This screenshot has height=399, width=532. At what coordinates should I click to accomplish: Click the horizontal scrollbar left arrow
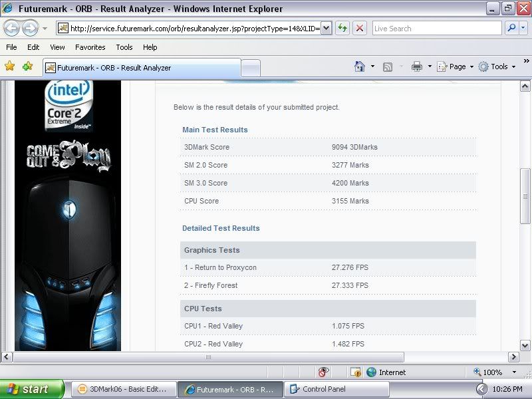click(x=7, y=357)
